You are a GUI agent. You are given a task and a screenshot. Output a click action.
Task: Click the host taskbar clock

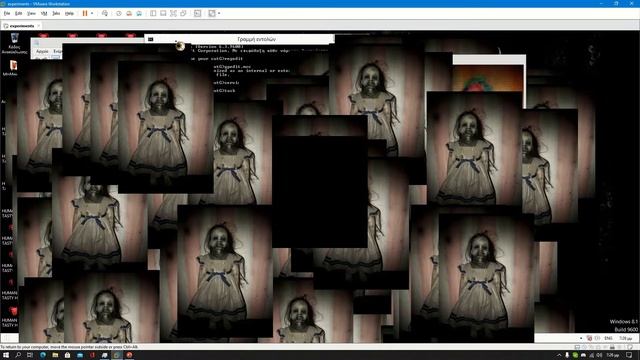613,355
